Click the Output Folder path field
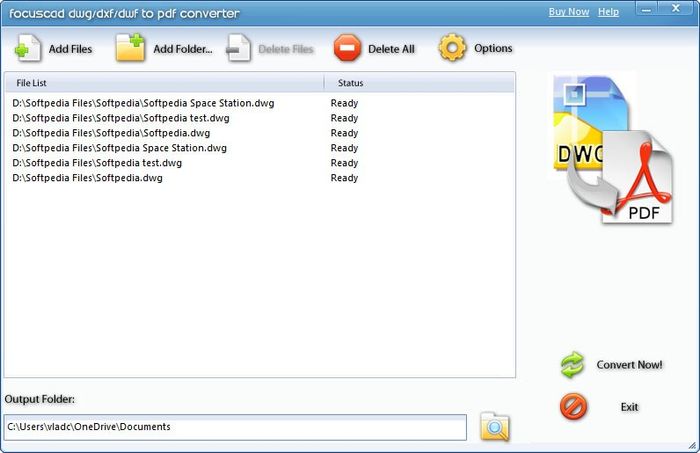700x453 pixels. [235, 427]
